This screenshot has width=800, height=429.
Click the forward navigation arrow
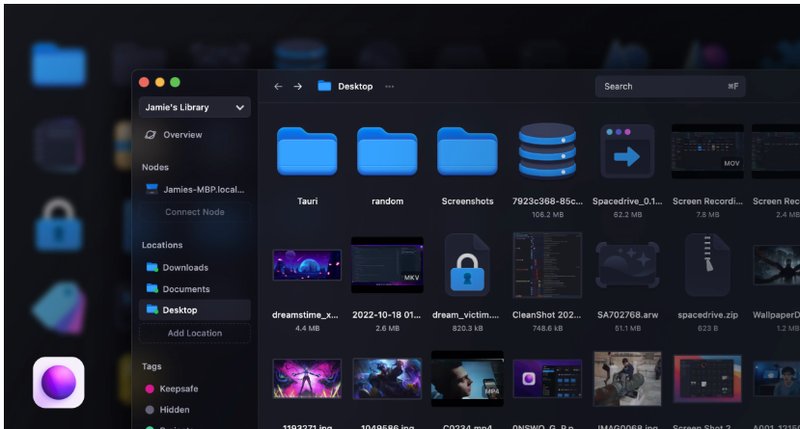(x=298, y=87)
